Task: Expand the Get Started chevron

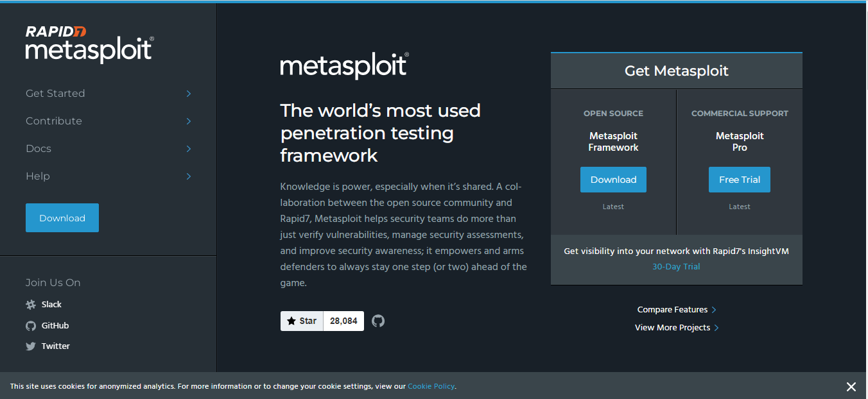Action: pyautogui.click(x=189, y=94)
